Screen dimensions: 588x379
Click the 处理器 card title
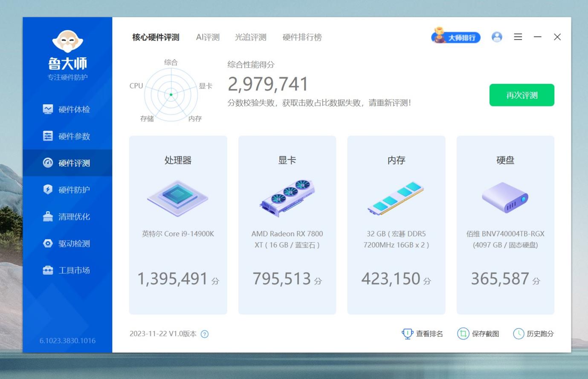[x=178, y=160]
